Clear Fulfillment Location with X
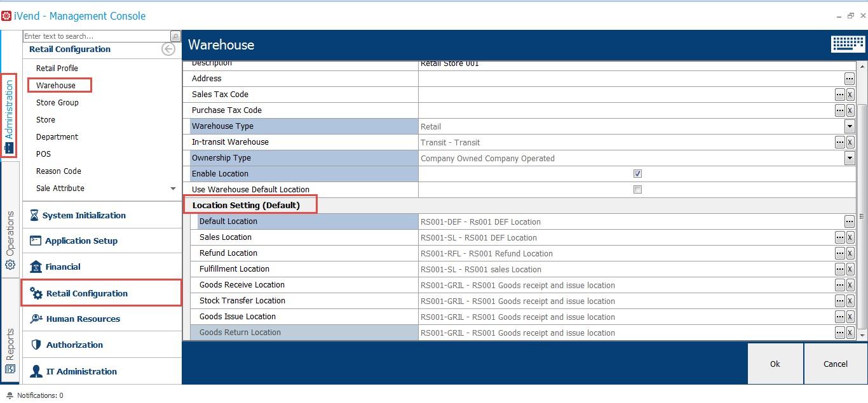The image size is (868, 403). pos(850,269)
